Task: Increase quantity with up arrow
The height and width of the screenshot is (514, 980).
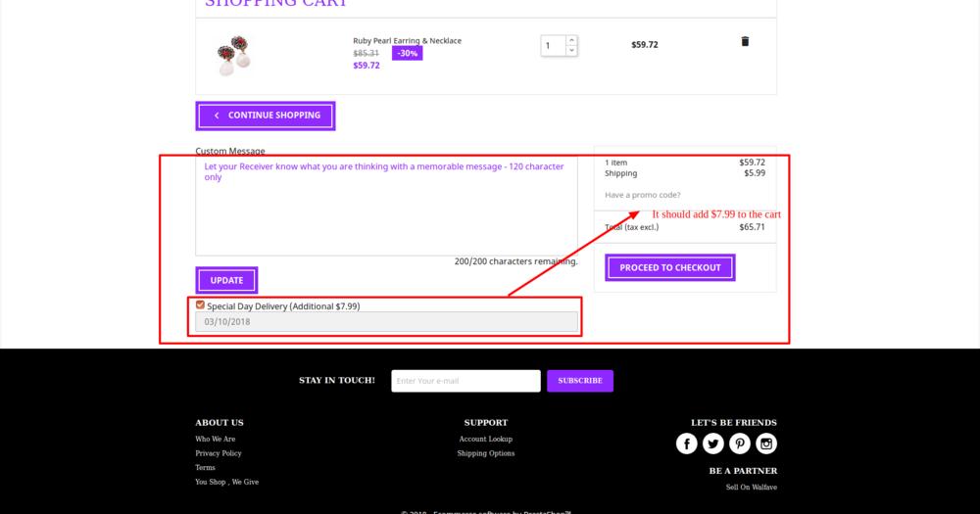Action: [571, 40]
